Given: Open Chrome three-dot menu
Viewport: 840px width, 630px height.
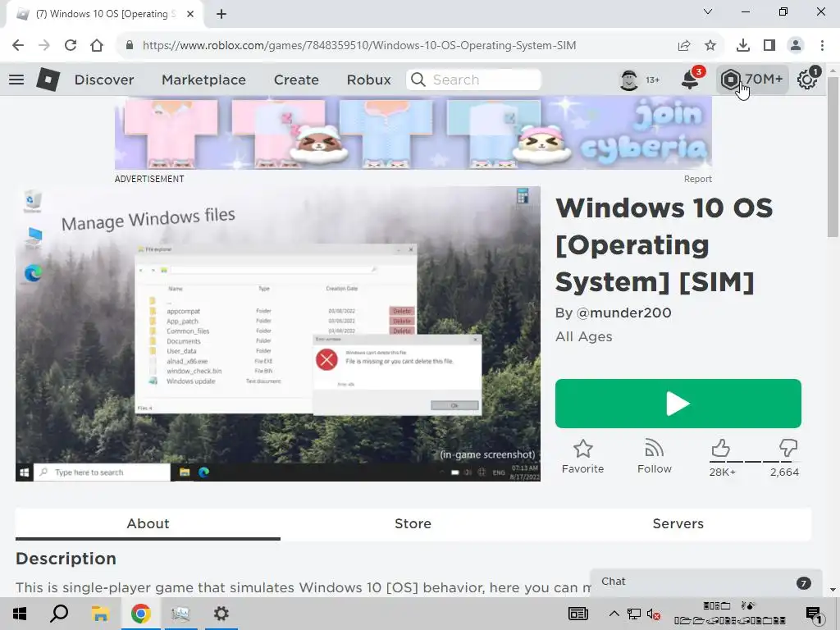Looking at the screenshot, I should pos(822,46).
